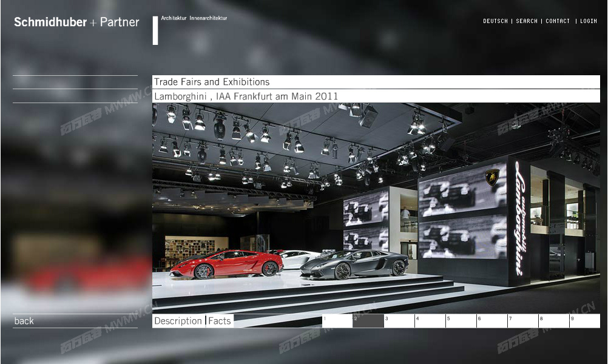Switch language to Deutsch
This screenshot has width=608, height=364.
point(495,21)
